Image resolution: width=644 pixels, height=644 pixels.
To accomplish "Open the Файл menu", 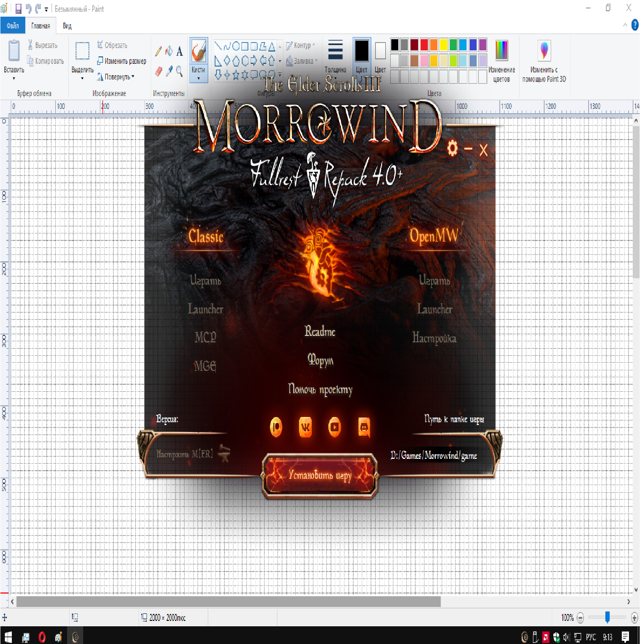I will pos(13,25).
